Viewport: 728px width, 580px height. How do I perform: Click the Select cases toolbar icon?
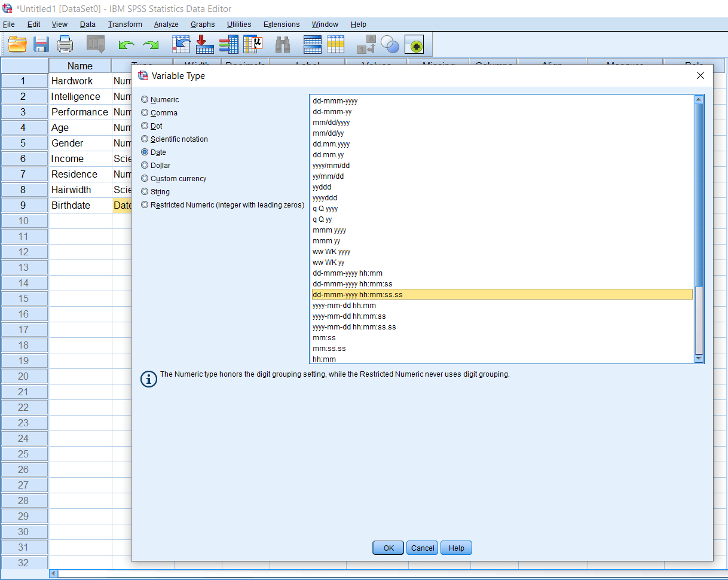390,44
